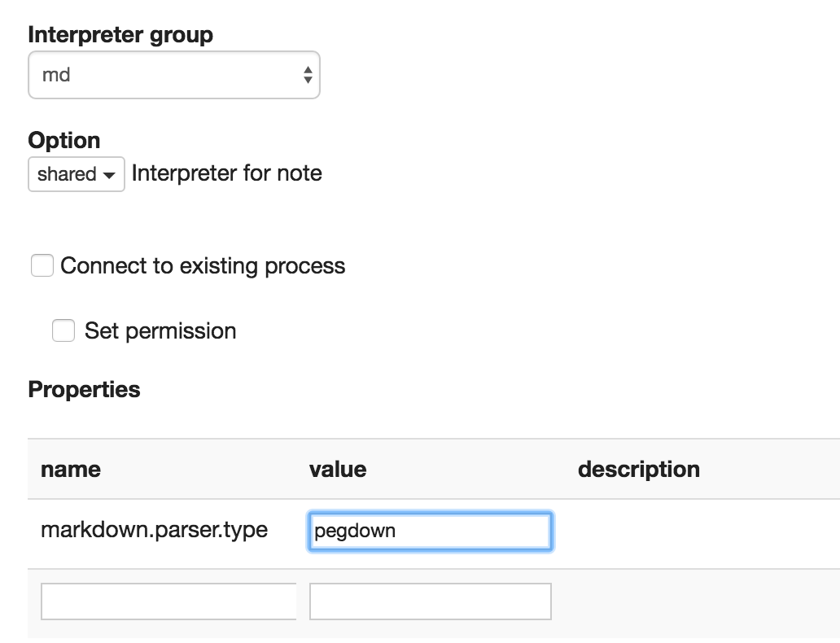Click the up-down arrows on md select
Screen dimensions: 840x643
[x=307, y=76]
